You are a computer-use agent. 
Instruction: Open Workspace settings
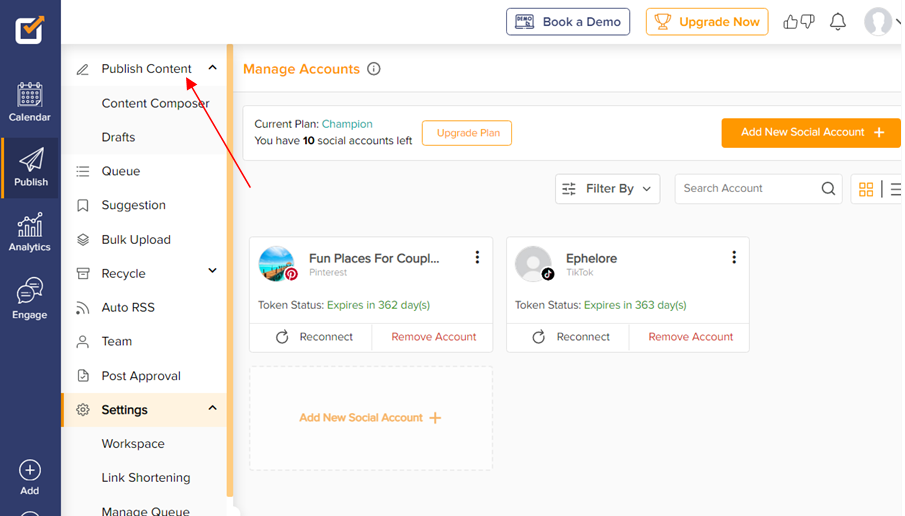pyautogui.click(x=133, y=444)
